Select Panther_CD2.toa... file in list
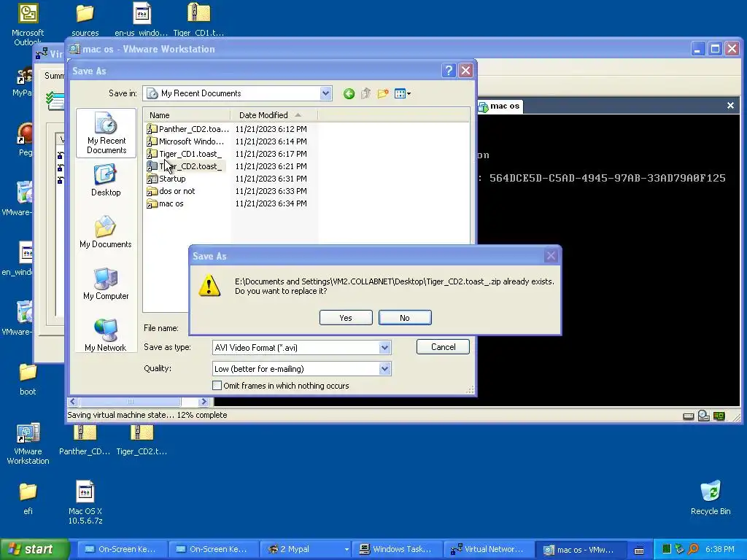The width and height of the screenshot is (747, 560). pos(187,129)
